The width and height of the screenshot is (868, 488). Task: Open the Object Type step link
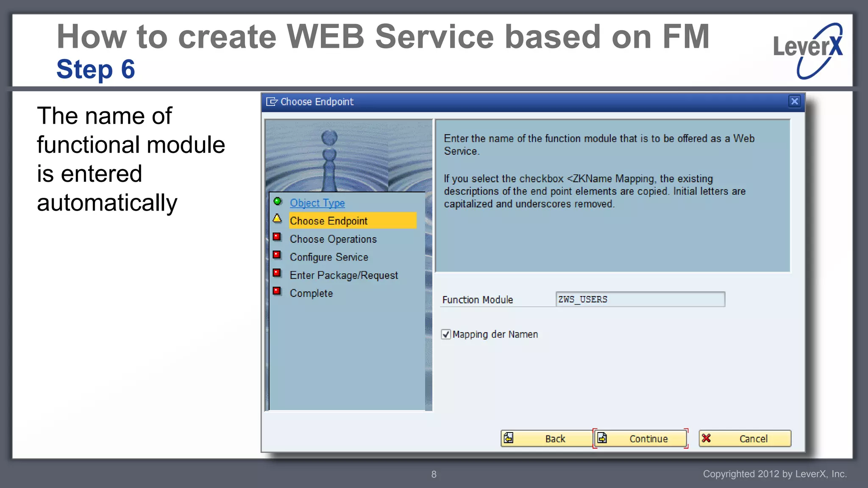point(317,203)
